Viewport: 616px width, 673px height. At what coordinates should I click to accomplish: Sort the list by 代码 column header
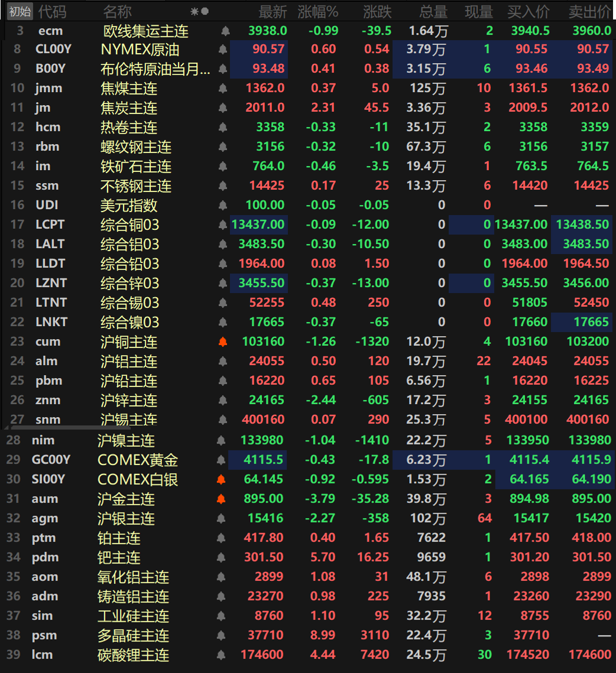52,12
